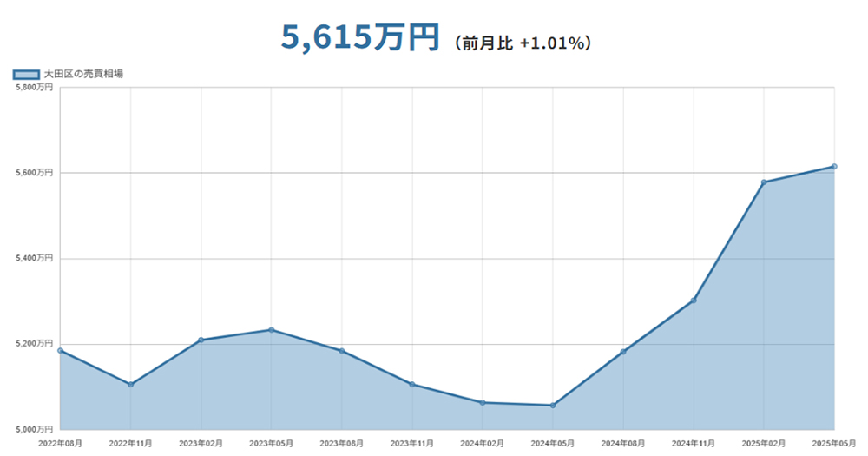The image size is (868, 456).
Task: Click the 2023年08月 x-axis label
Action: pyautogui.click(x=341, y=444)
